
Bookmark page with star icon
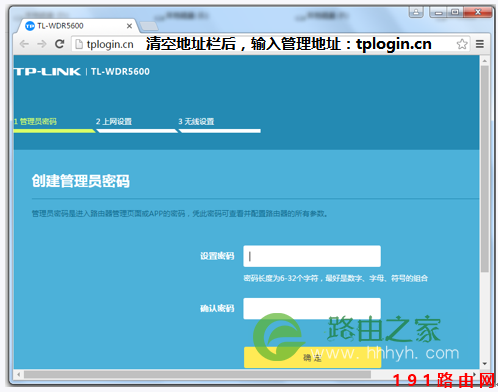tap(462, 44)
